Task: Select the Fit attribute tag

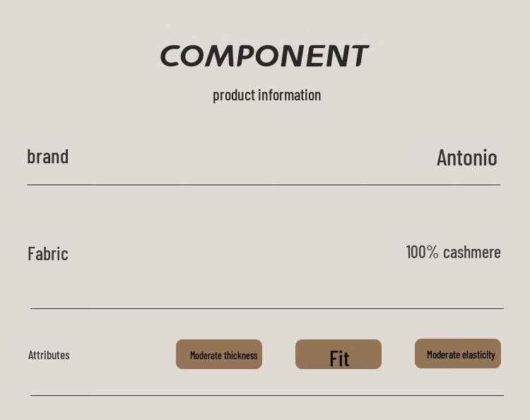Action: (x=338, y=354)
